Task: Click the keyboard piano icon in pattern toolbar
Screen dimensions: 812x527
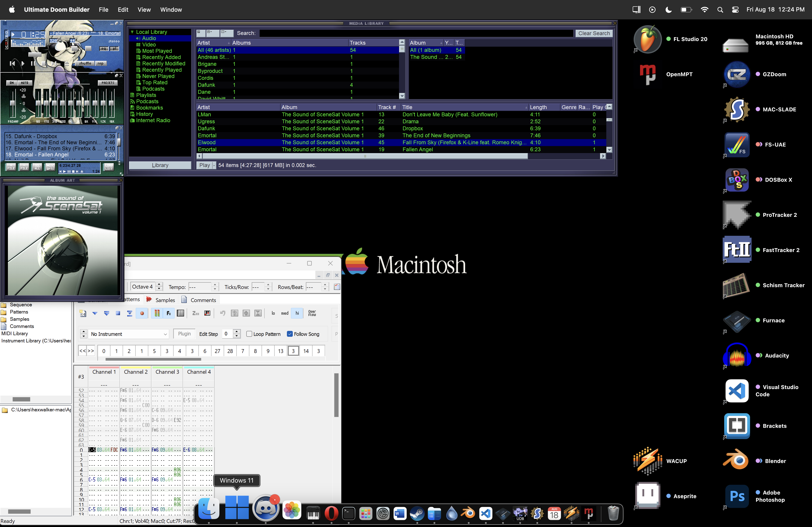Action: tap(207, 313)
